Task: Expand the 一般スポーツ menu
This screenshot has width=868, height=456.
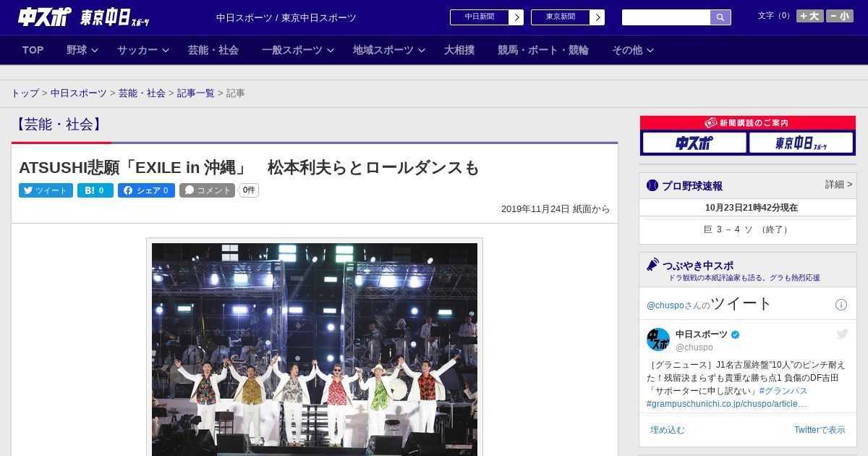Action: (298, 50)
